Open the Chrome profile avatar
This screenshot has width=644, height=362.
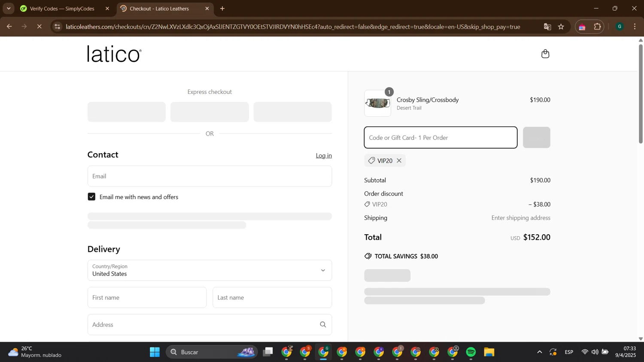tap(620, 27)
